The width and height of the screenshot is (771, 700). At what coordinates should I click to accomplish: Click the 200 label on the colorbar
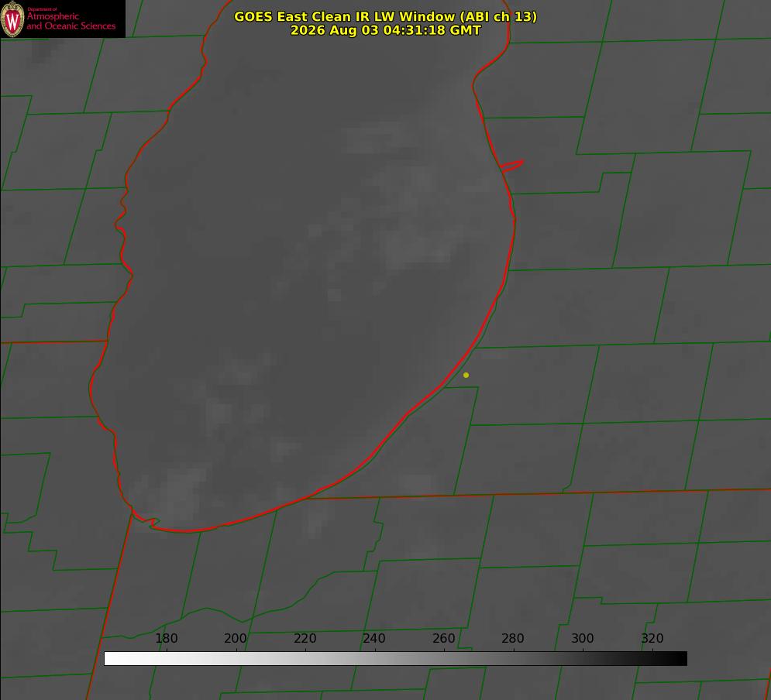tap(236, 638)
